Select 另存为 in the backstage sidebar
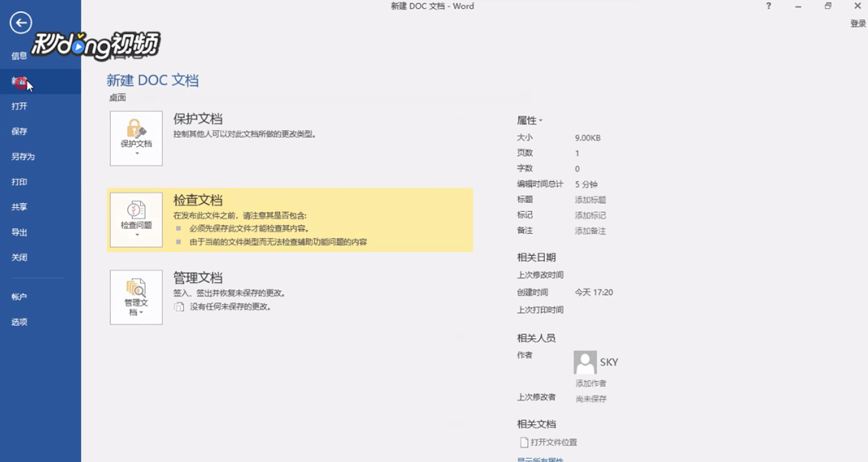Image resolution: width=868 pixels, height=462 pixels. tap(40, 157)
